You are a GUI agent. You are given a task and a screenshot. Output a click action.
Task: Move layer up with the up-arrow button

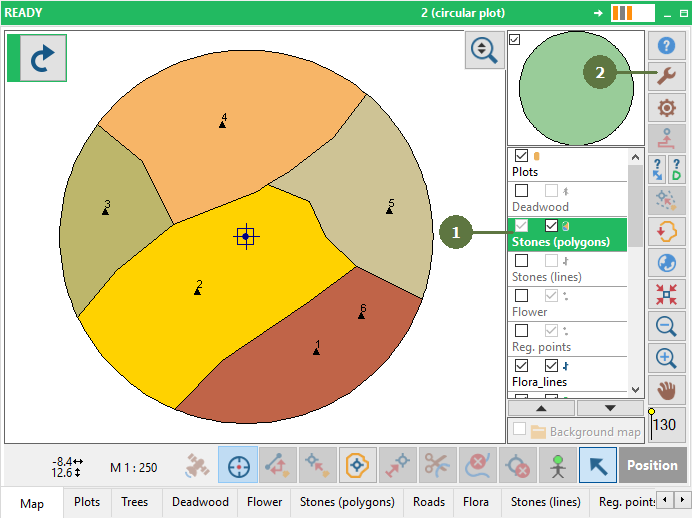click(x=541, y=408)
